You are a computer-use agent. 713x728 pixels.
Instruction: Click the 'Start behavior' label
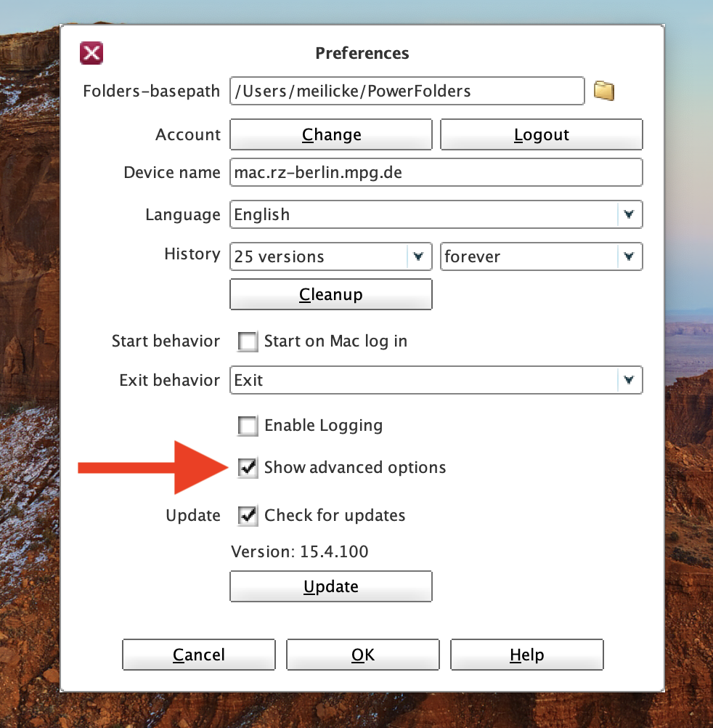(166, 341)
